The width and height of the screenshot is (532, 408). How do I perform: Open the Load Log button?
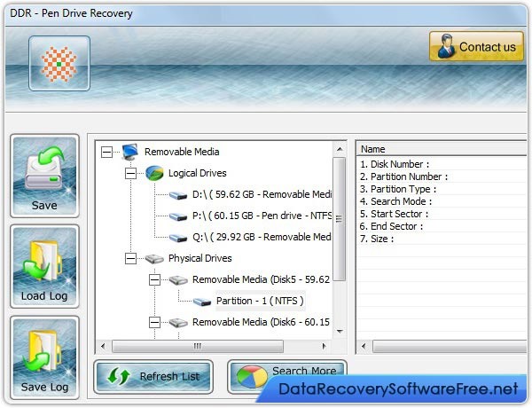pyautogui.click(x=44, y=266)
